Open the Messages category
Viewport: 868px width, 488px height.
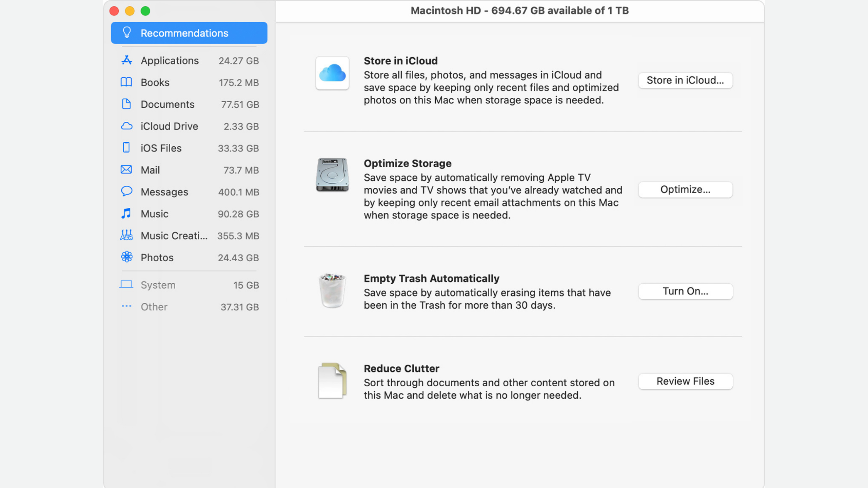189,192
